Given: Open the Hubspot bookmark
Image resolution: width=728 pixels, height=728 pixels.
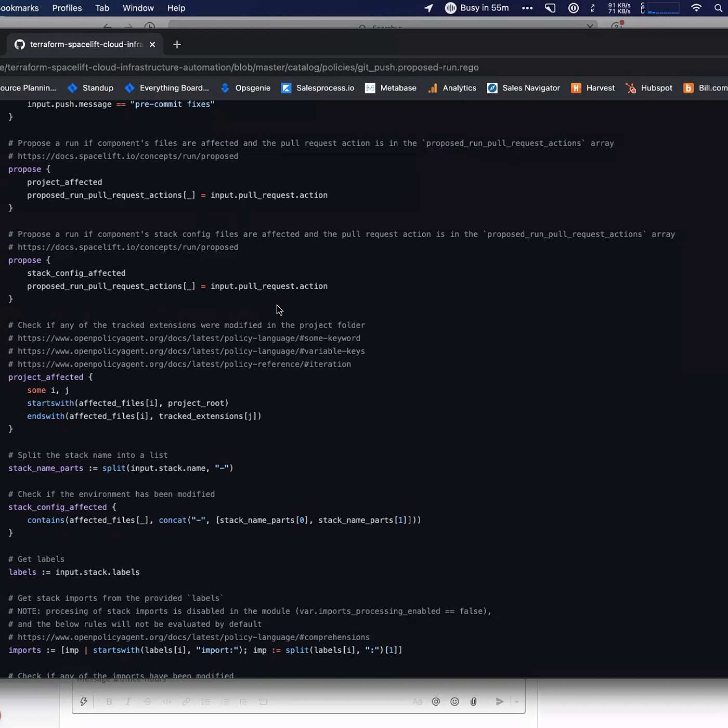Looking at the screenshot, I should pyautogui.click(x=649, y=88).
